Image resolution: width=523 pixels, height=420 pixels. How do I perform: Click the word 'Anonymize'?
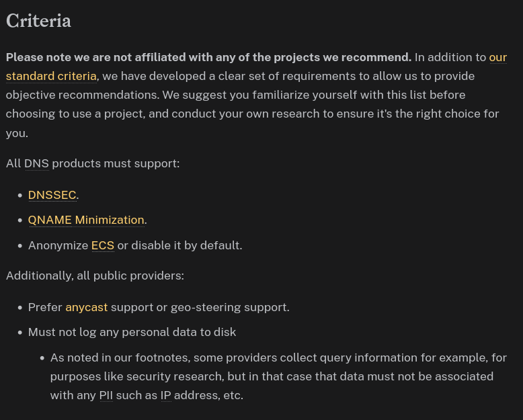pyautogui.click(x=58, y=245)
